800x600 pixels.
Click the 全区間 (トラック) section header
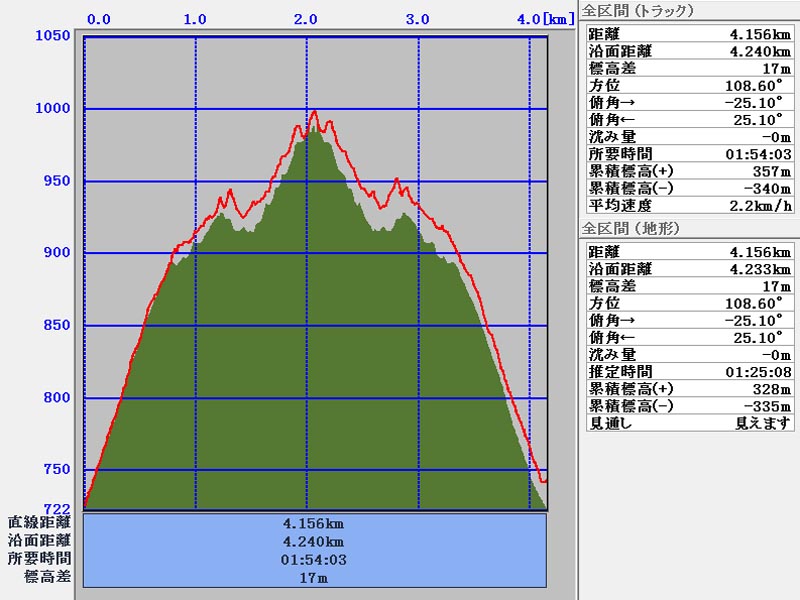coord(637,11)
